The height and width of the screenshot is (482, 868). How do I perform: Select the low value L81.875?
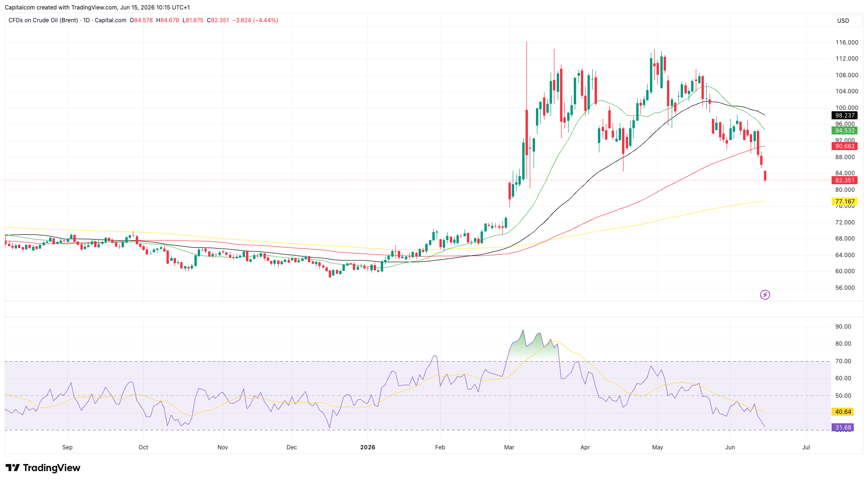(x=193, y=20)
